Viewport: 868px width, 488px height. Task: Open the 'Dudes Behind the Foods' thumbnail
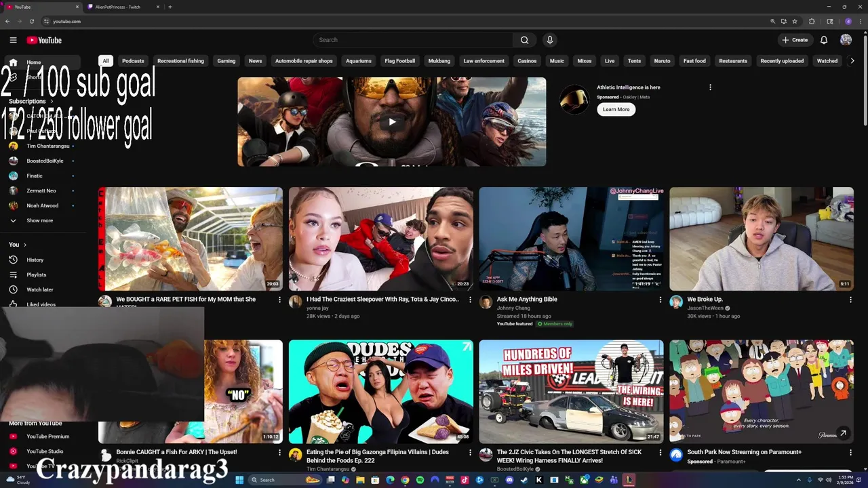(x=381, y=392)
